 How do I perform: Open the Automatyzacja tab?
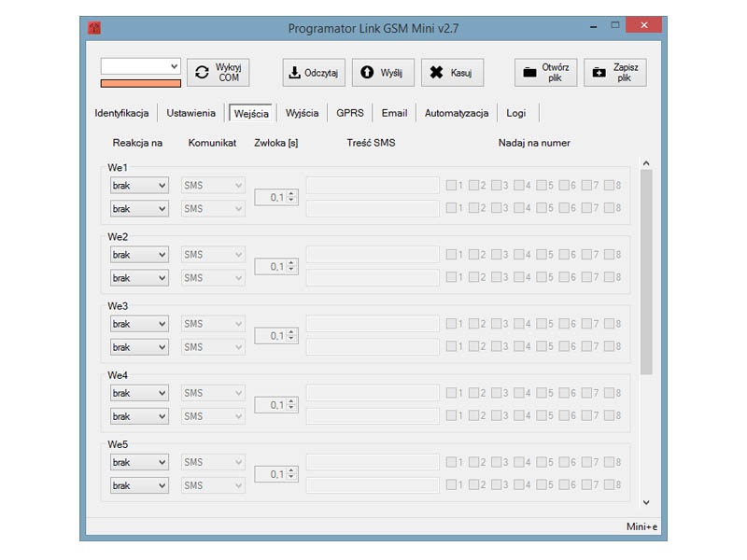point(457,113)
